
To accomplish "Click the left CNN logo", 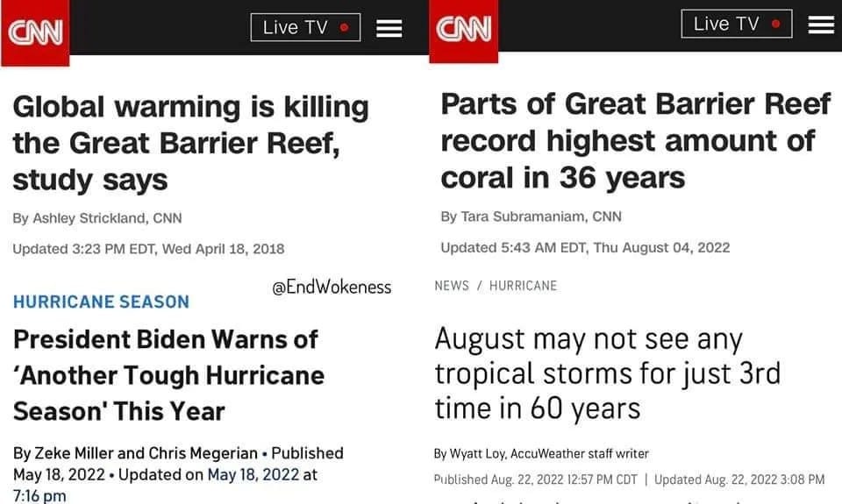I will pos(35,32).
